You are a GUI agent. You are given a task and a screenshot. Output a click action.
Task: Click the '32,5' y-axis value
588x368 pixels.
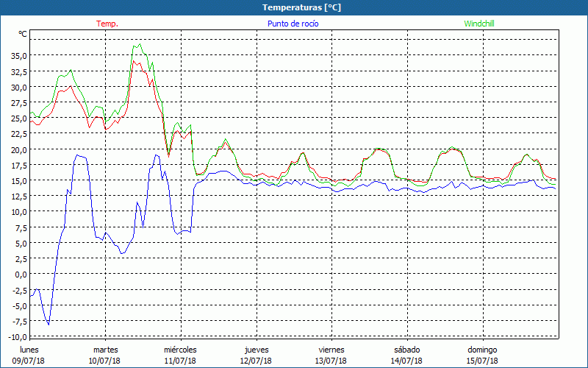click(19, 71)
